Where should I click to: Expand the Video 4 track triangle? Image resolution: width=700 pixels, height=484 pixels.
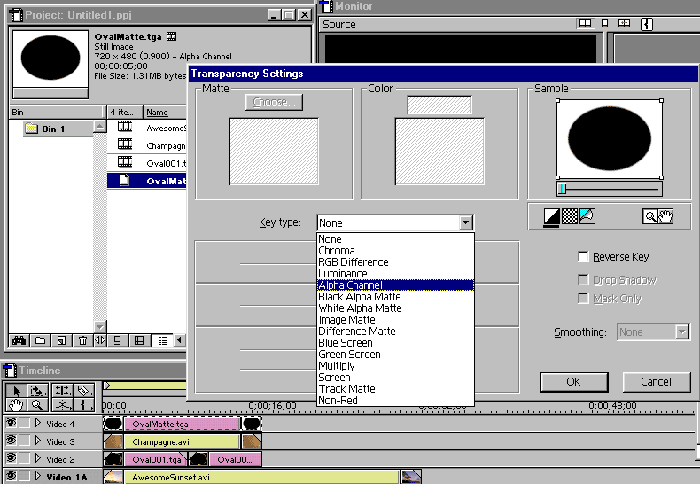(x=38, y=423)
